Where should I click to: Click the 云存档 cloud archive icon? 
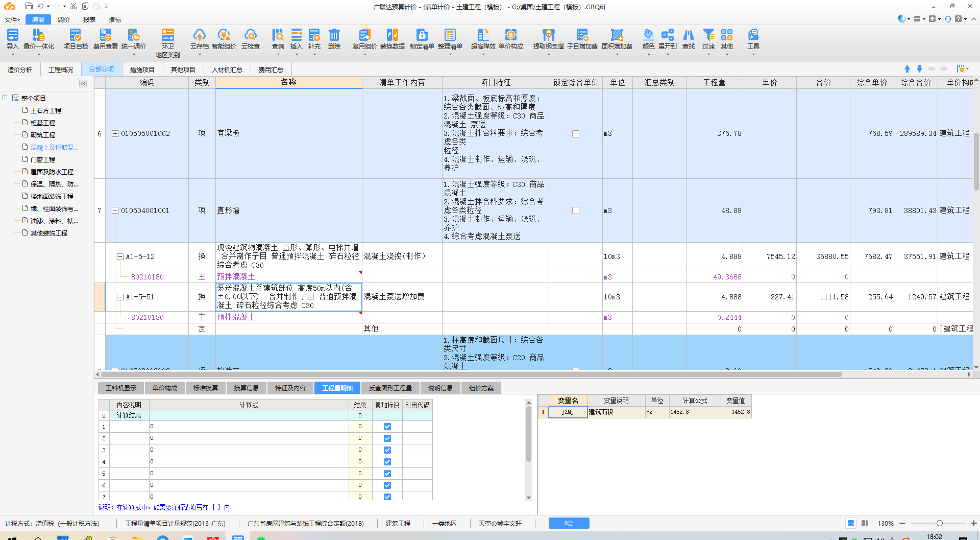tap(199, 39)
